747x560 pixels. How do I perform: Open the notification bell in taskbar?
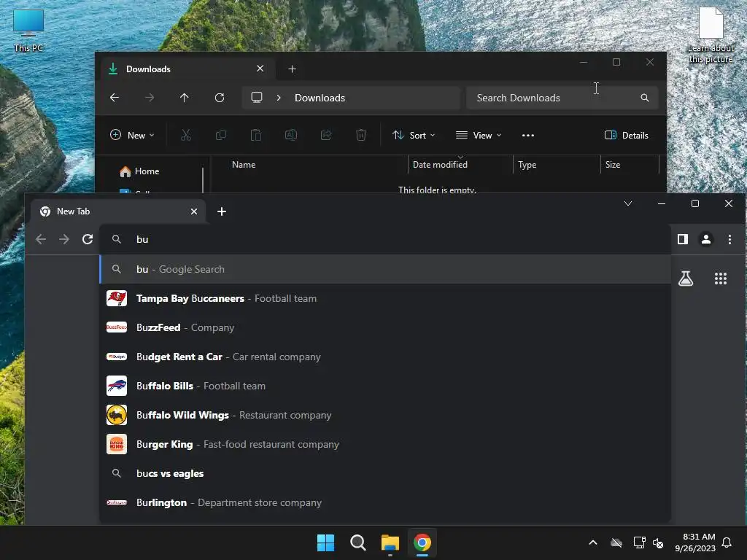(x=727, y=542)
